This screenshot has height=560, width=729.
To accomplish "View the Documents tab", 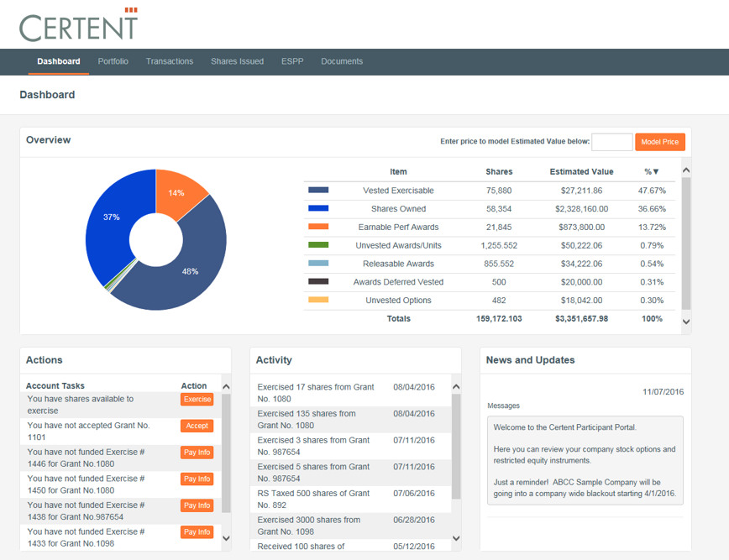I will [342, 61].
